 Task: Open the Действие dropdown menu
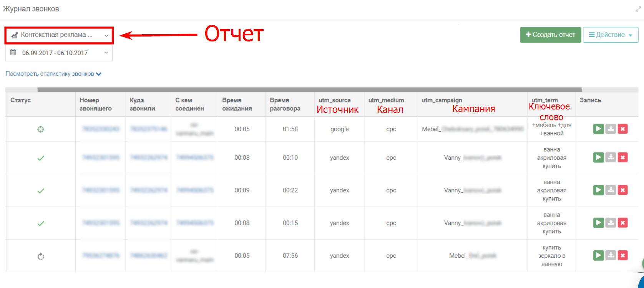click(610, 35)
